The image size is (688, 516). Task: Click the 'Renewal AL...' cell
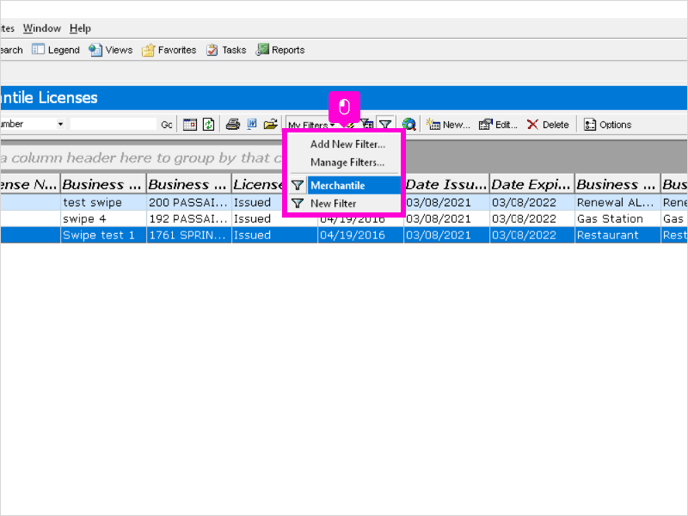[x=617, y=202]
